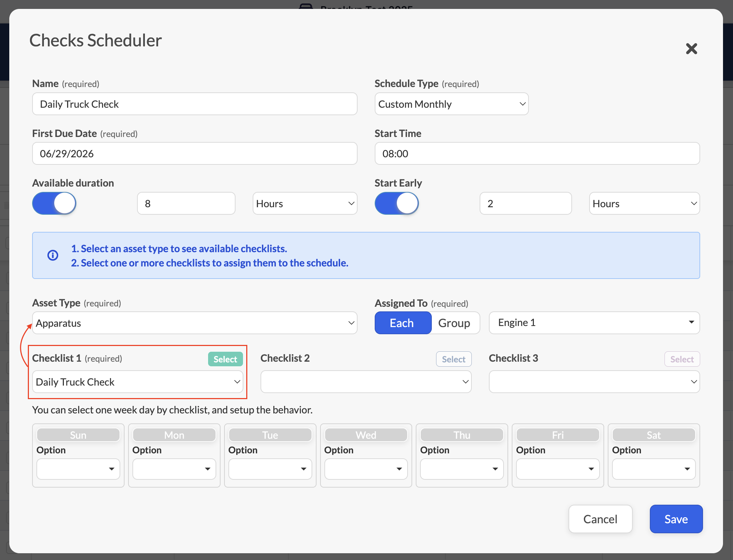Open the Fri Option dropdown

(558, 469)
